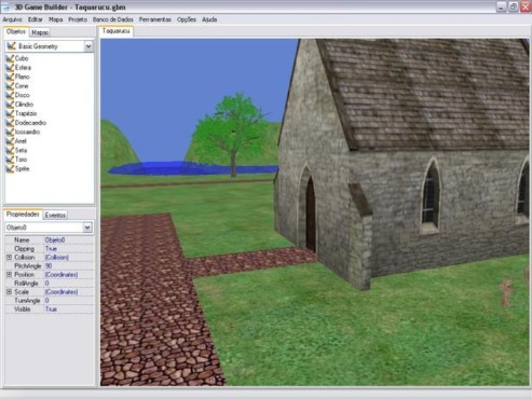
Task: Open the Basic Geometry category dropdown
Action: point(89,47)
